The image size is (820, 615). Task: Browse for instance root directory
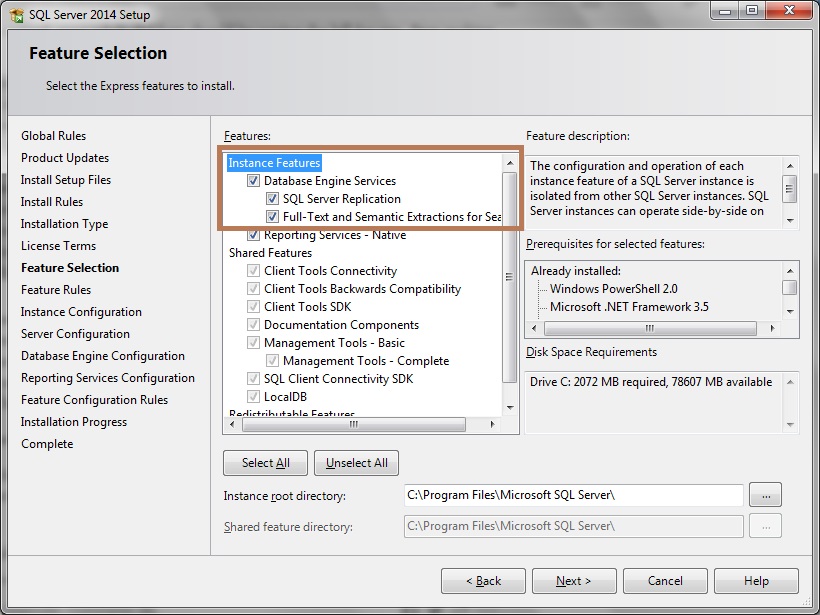[766, 495]
